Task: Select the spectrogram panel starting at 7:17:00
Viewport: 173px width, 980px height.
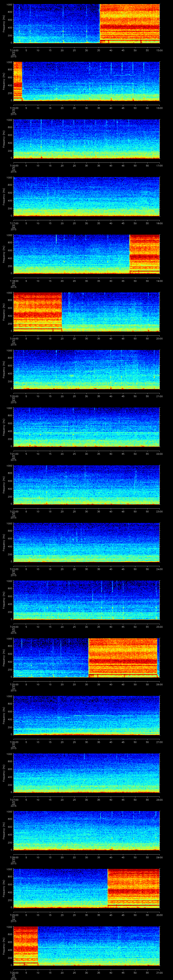Action: (86, 196)
